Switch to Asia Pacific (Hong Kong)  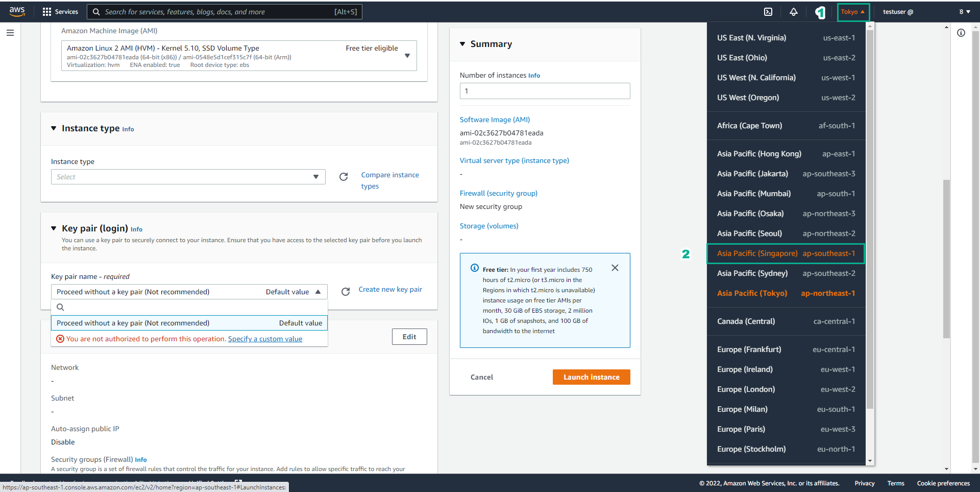786,154
